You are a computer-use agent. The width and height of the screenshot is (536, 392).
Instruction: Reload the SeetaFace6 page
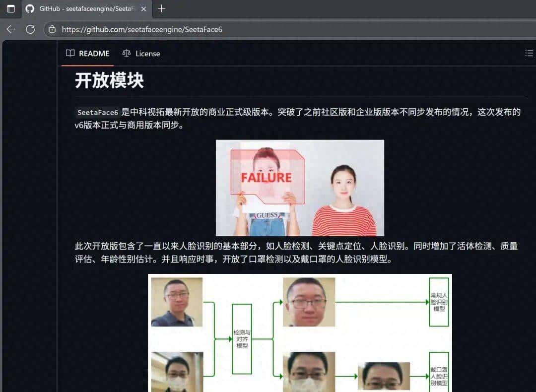30,29
